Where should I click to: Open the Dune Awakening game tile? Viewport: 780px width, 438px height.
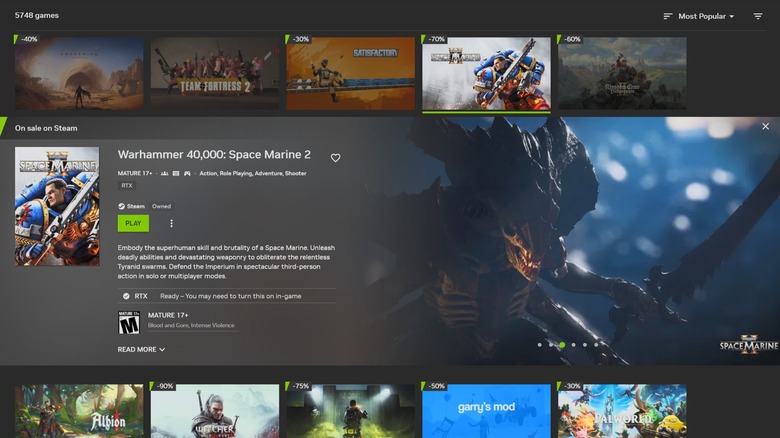(79, 73)
